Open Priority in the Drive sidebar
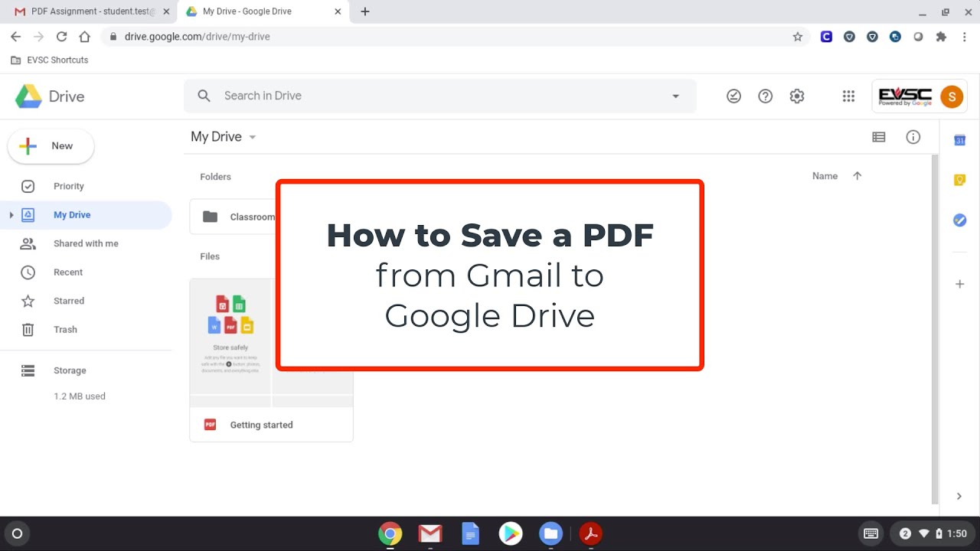 68,186
